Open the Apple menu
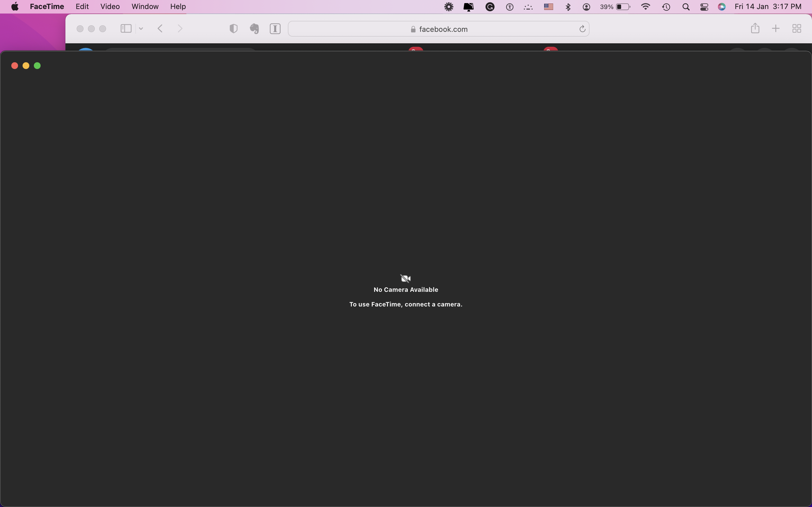The image size is (812, 507). (x=15, y=7)
